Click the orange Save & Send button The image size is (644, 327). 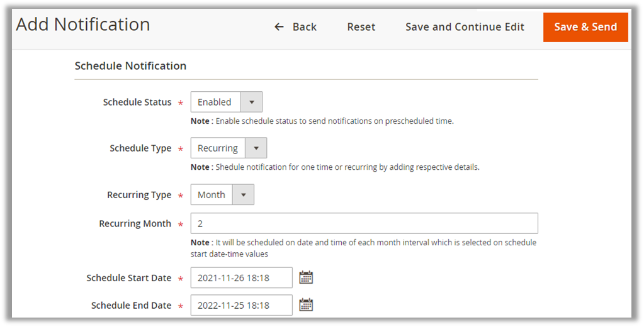(585, 27)
